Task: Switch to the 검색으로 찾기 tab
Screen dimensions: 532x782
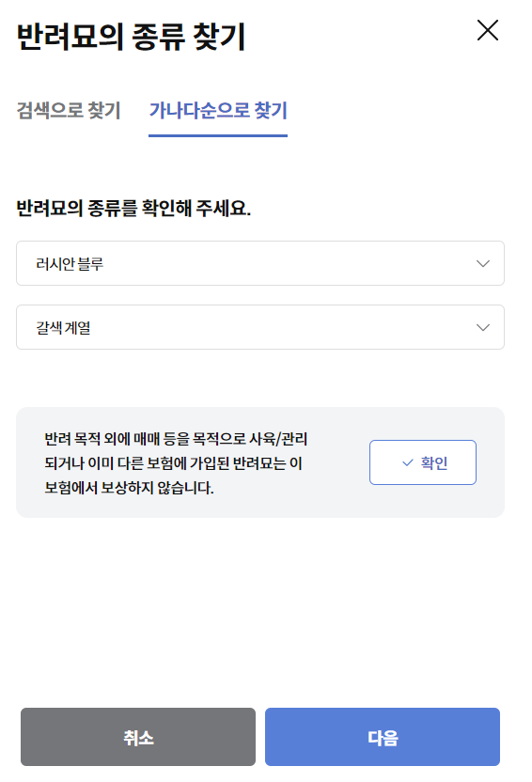Action: tap(69, 110)
